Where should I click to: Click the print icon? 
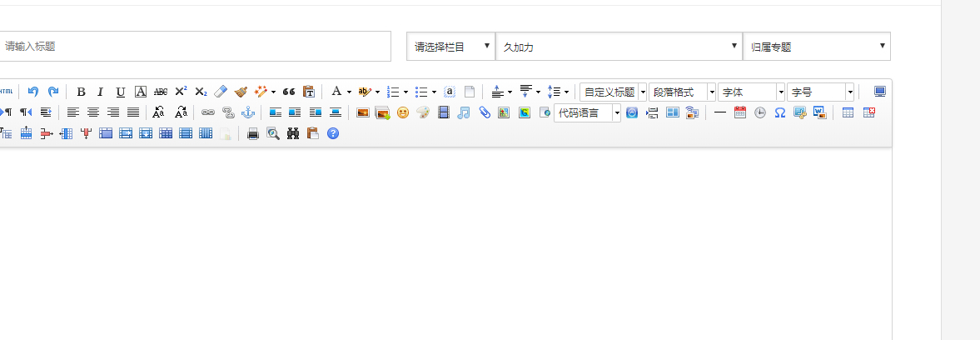point(253,133)
